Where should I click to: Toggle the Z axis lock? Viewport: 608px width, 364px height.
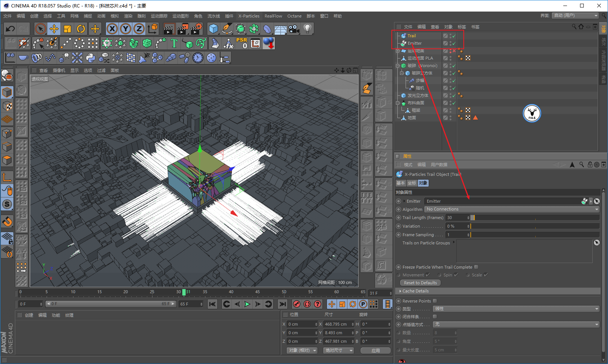tap(139, 29)
